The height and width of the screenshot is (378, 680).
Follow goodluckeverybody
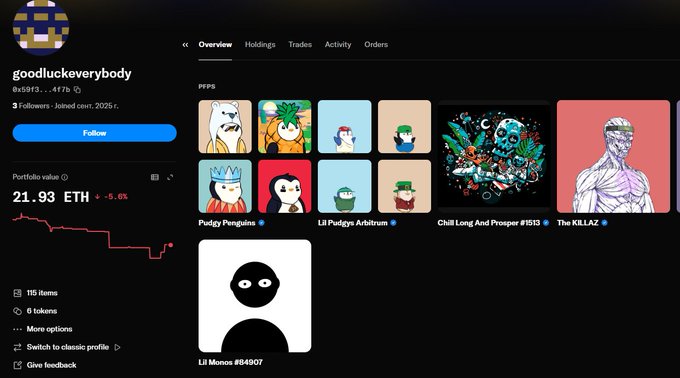coord(95,133)
